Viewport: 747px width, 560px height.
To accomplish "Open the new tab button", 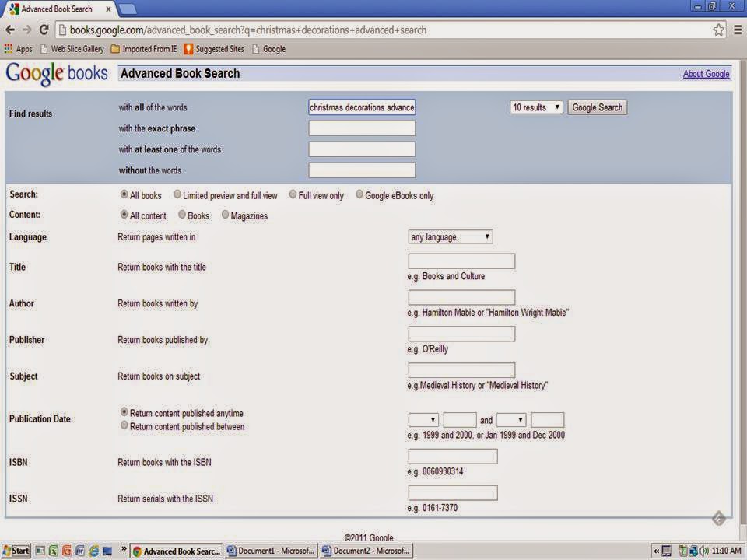I will (x=127, y=9).
